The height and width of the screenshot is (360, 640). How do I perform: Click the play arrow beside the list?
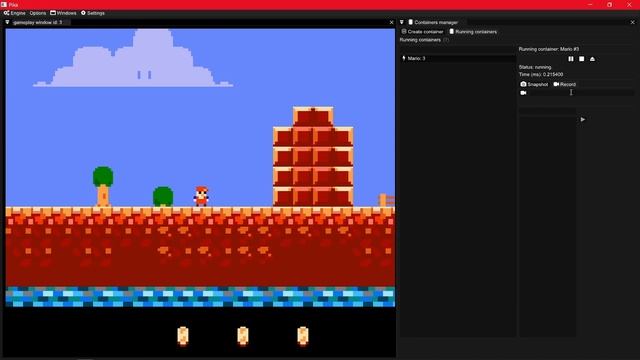click(583, 120)
